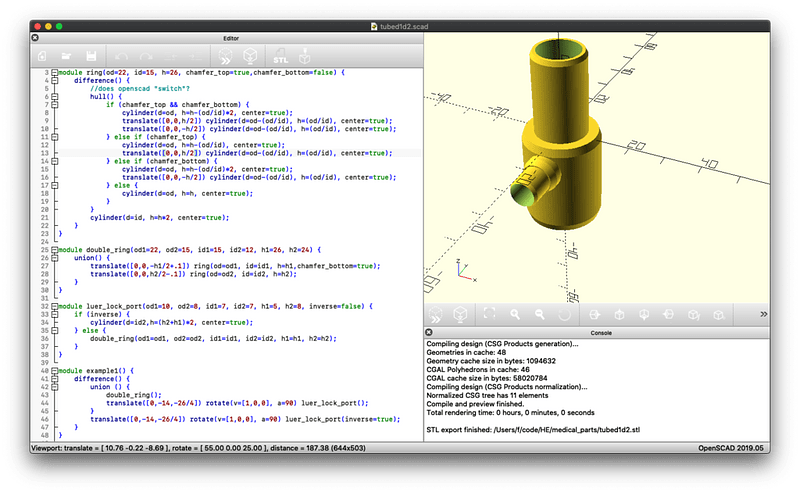Screen dimensions: 800x493
Task: Indent the selected code
Action: [x=195, y=56]
